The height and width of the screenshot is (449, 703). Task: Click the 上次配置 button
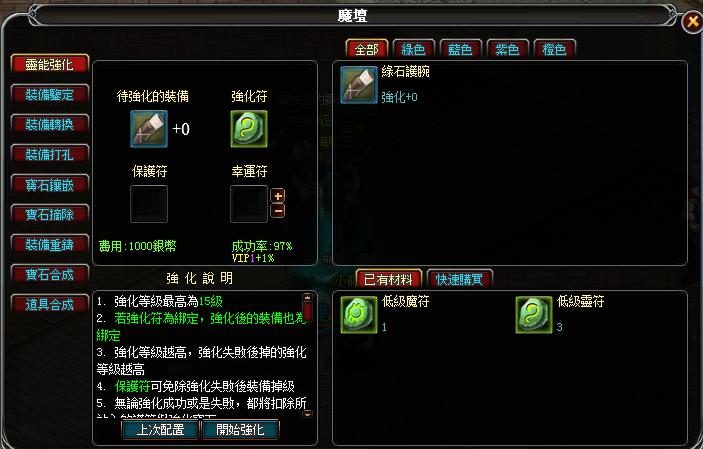point(161,430)
